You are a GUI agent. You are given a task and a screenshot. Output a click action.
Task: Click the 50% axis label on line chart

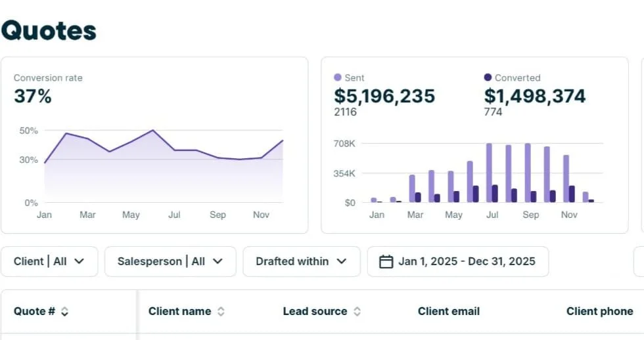pos(28,131)
